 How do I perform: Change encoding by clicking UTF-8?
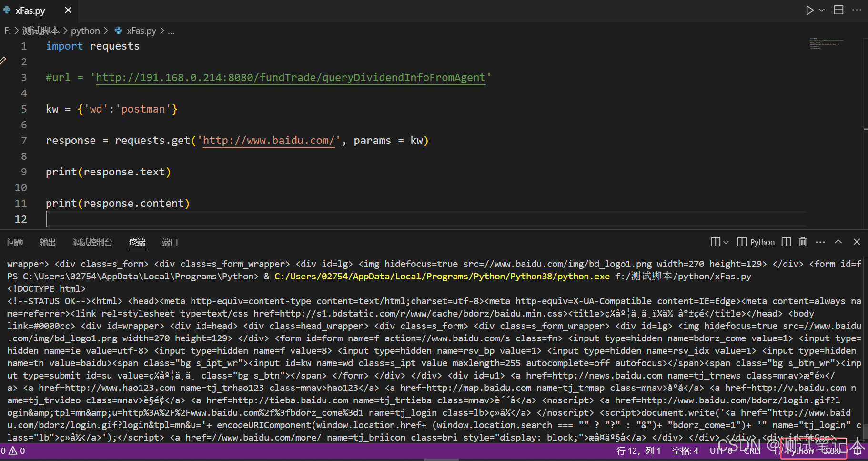coord(721,451)
